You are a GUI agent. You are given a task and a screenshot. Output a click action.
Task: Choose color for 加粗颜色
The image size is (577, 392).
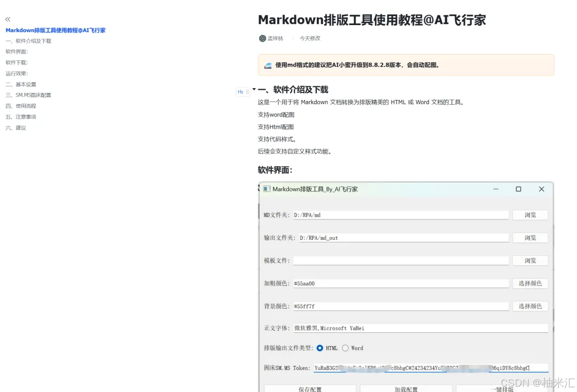coord(530,284)
